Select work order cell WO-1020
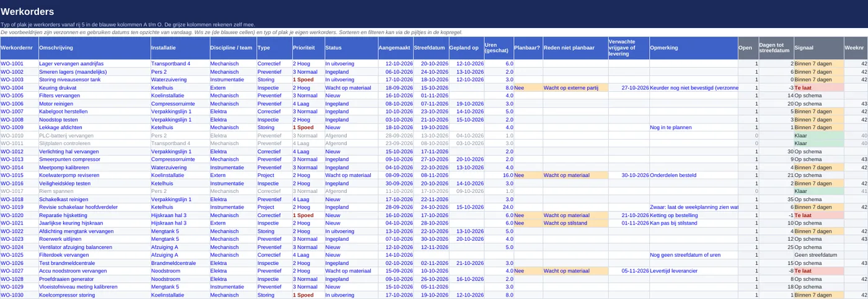Image resolution: width=868 pixels, height=299 pixels. click(19, 215)
